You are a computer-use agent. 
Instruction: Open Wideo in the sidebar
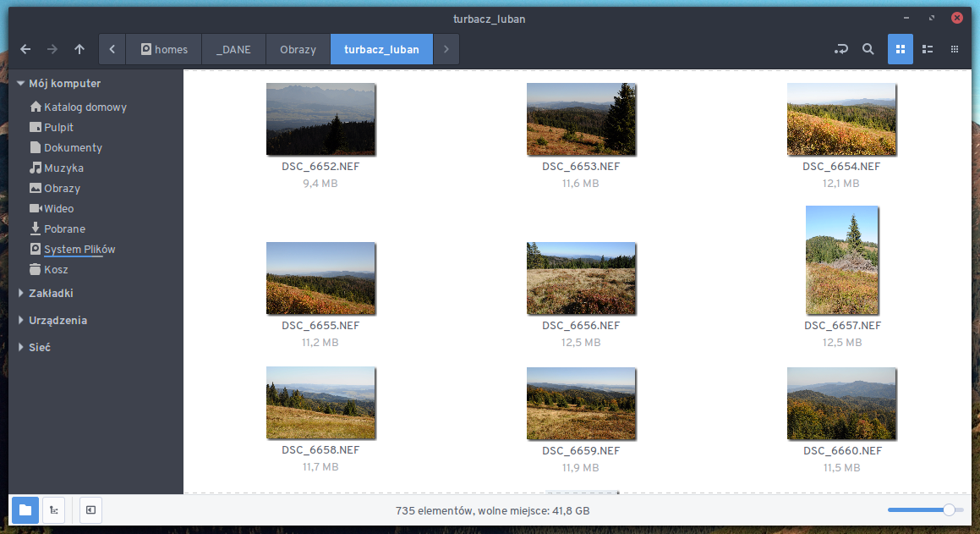click(52, 209)
